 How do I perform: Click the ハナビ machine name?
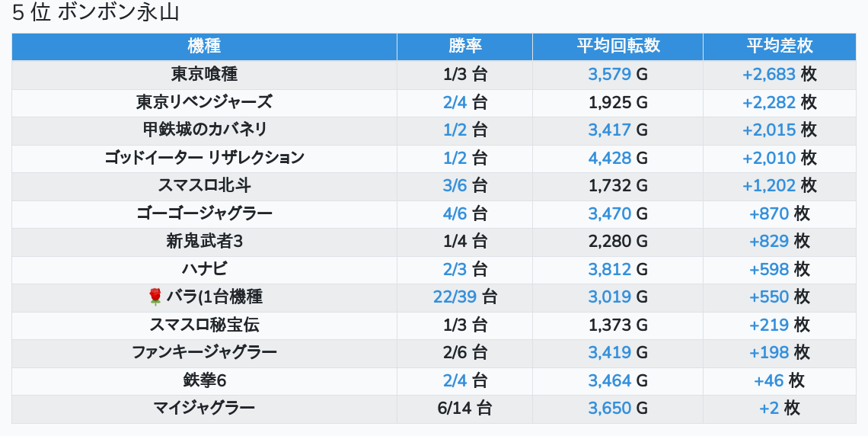pos(204,269)
